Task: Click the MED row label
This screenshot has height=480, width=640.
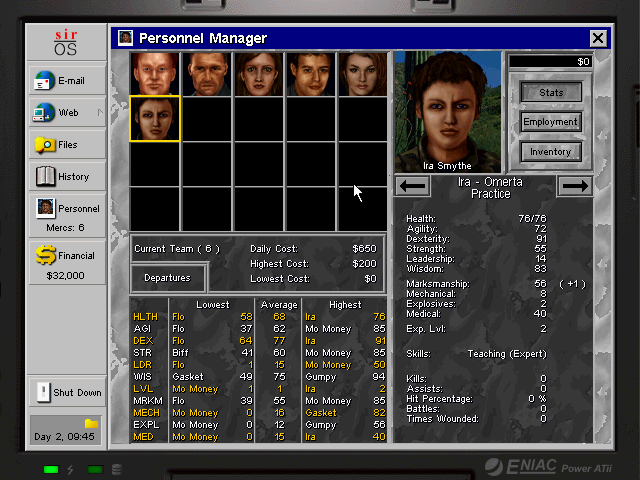Action: click(x=143, y=437)
